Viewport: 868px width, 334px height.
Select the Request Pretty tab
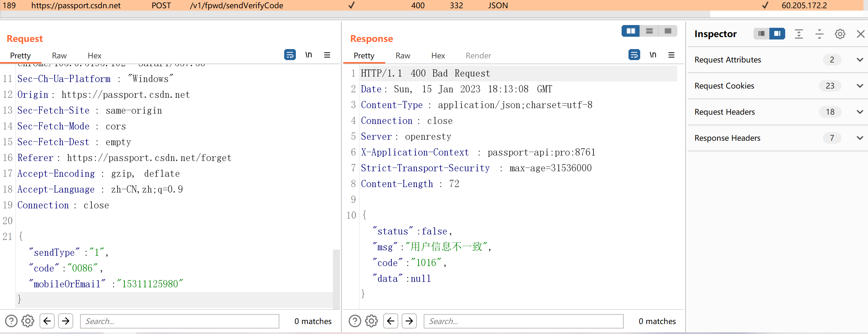pyautogui.click(x=20, y=56)
